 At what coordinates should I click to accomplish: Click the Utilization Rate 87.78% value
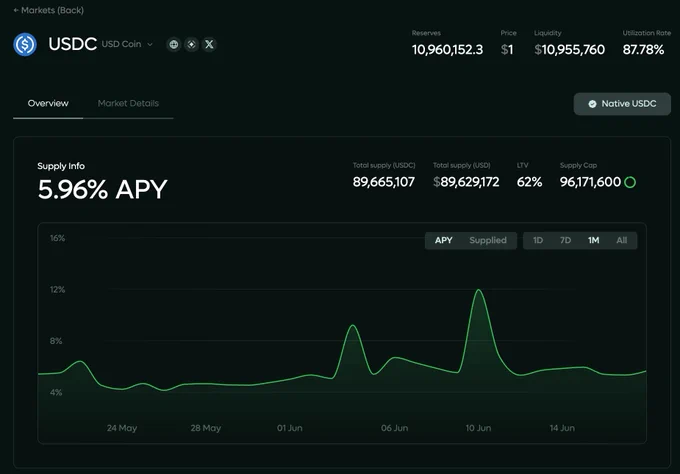tap(643, 49)
